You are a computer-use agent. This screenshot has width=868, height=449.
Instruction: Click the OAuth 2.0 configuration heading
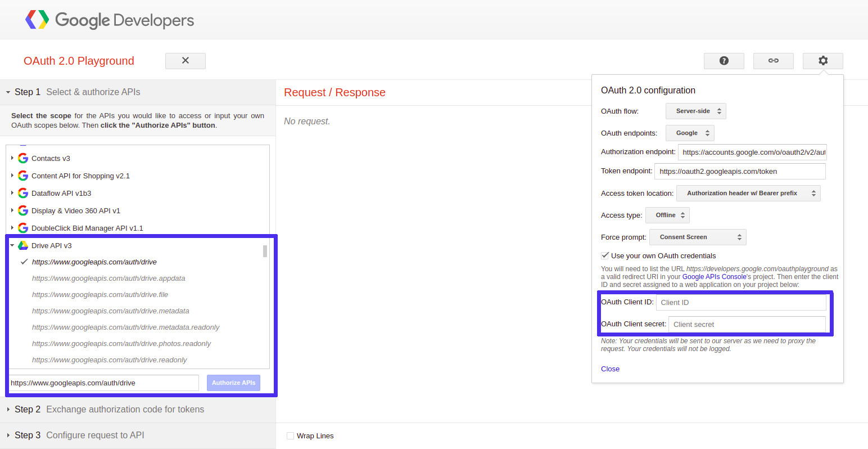coord(648,90)
